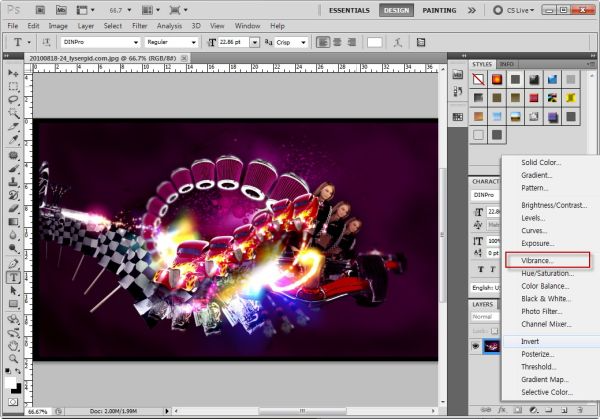Choose Hue/Saturation from adjustment menu

pyautogui.click(x=548, y=273)
